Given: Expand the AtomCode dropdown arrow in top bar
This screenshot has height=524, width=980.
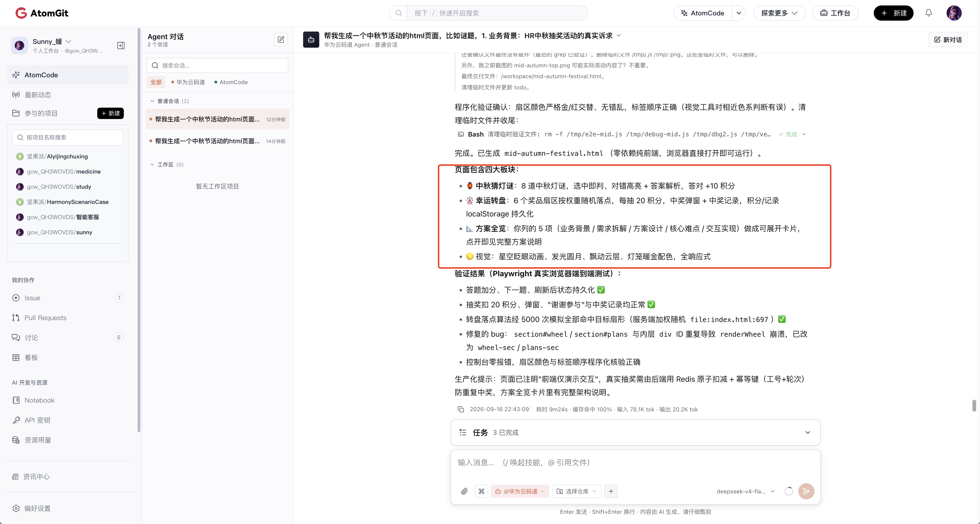Looking at the screenshot, I should click(x=738, y=13).
